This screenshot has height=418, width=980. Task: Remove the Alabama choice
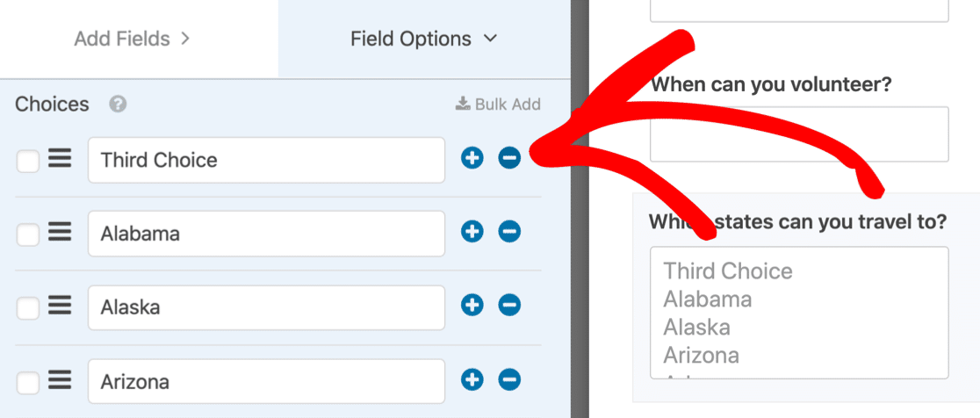pyautogui.click(x=509, y=233)
